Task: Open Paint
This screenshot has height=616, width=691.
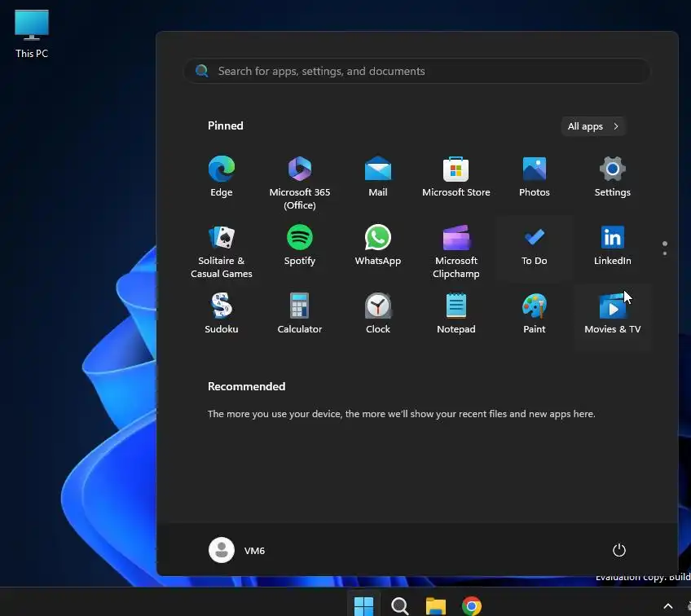Action: click(x=534, y=313)
